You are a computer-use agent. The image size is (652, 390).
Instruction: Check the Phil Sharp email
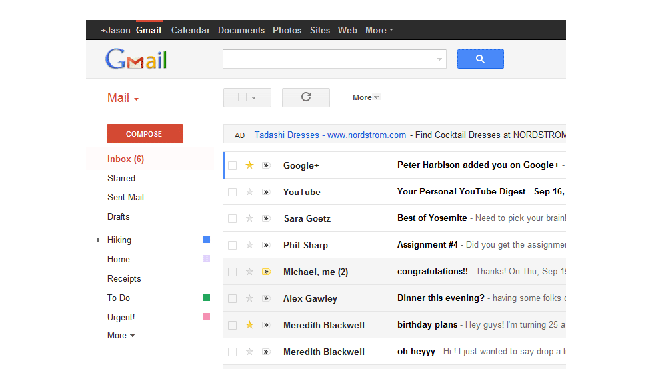(x=232, y=245)
